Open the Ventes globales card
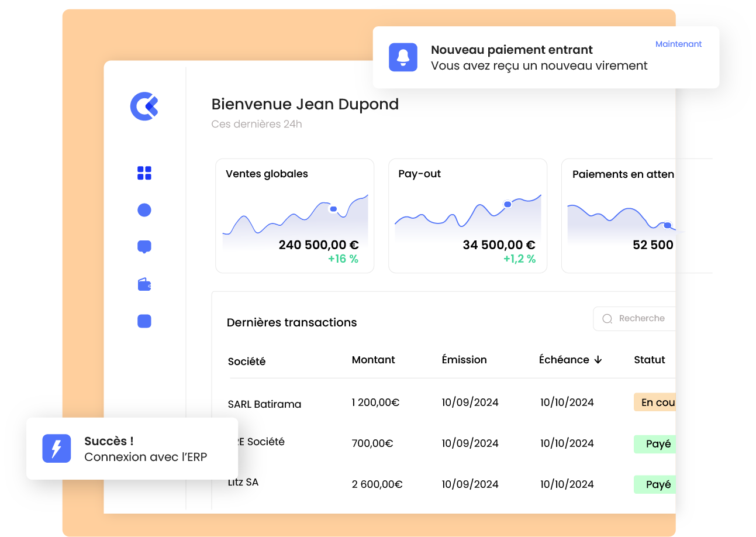Image resolution: width=756 pixels, height=537 pixels. (295, 215)
